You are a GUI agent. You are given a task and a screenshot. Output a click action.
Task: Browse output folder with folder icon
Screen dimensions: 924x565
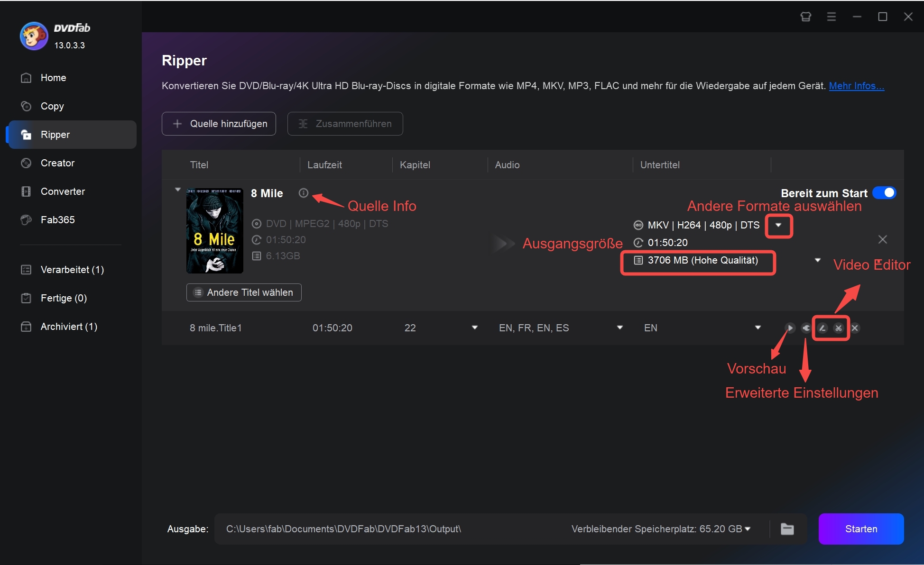coord(787,529)
